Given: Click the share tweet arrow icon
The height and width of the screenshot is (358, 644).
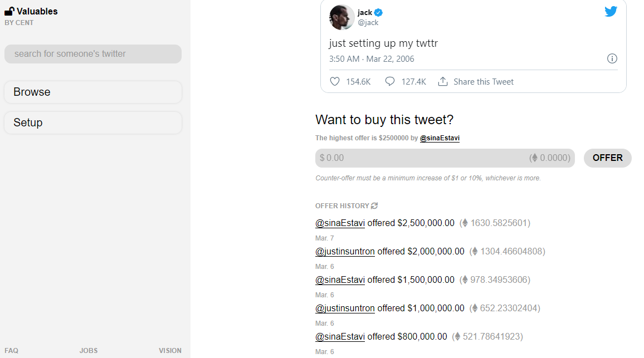Looking at the screenshot, I should tap(443, 81).
